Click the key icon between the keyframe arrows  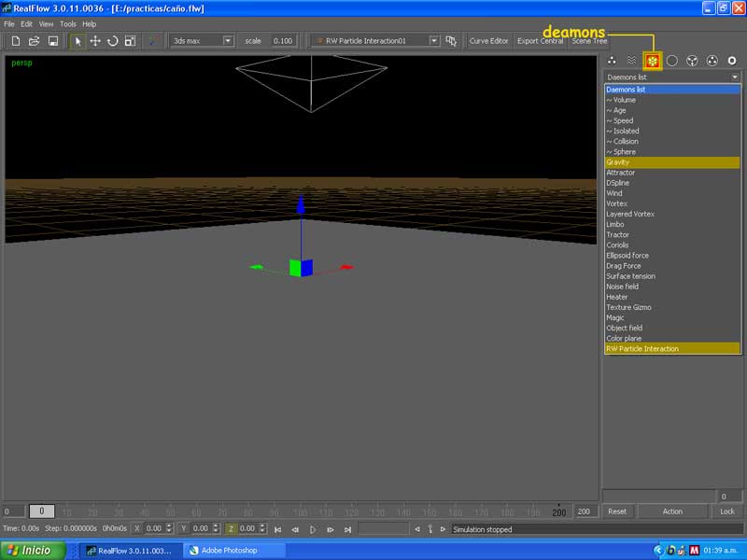(430, 529)
